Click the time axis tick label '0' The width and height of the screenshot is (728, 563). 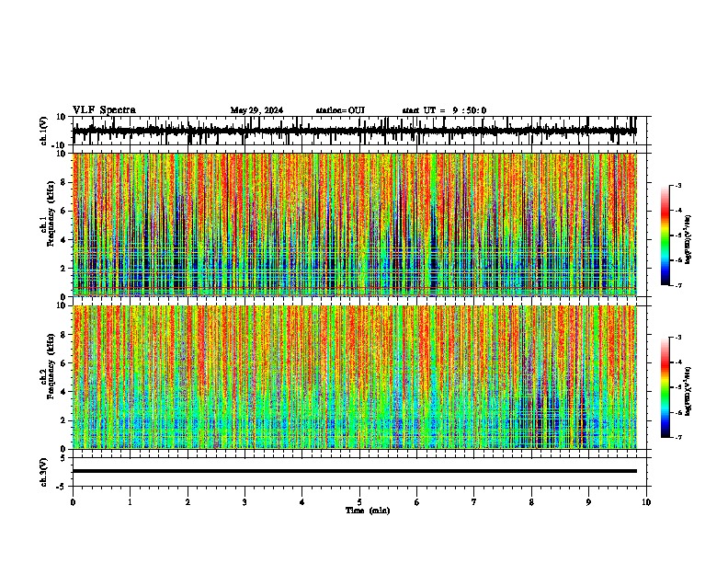coord(73,502)
